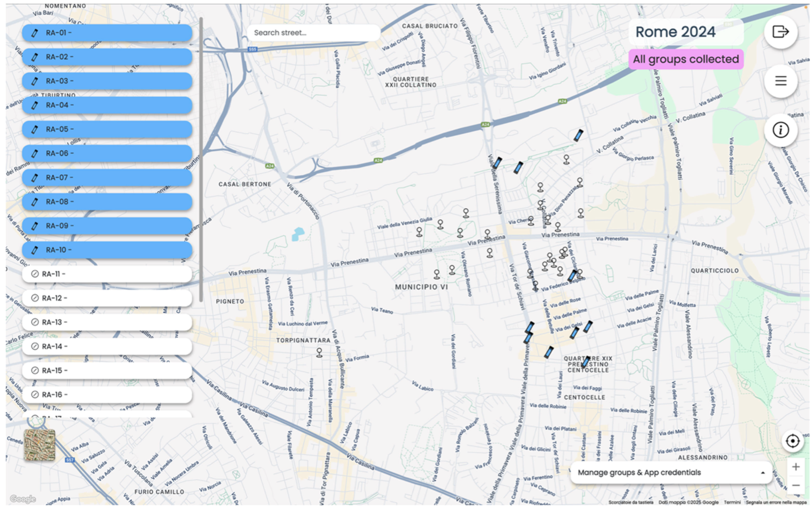The image size is (812, 510).
Task: Click pencil icon on RA-06 group
Action: tap(34, 153)
